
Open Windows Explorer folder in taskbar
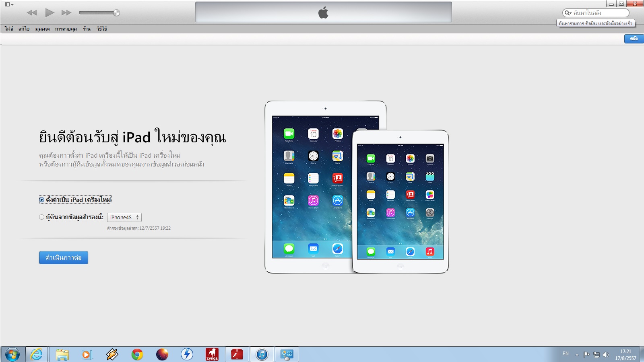pyautogui.click(x=62, y=354)
